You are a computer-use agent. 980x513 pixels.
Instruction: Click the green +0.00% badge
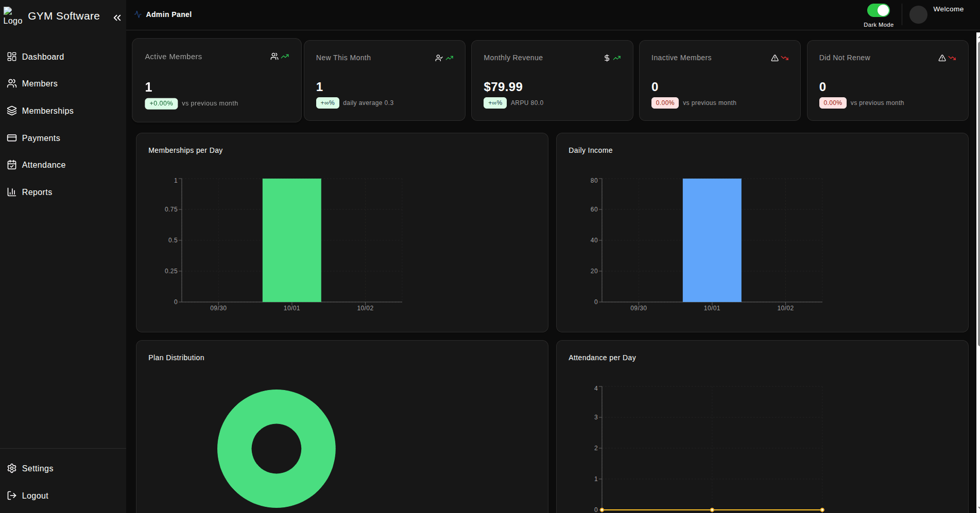(x=161, y=103)
